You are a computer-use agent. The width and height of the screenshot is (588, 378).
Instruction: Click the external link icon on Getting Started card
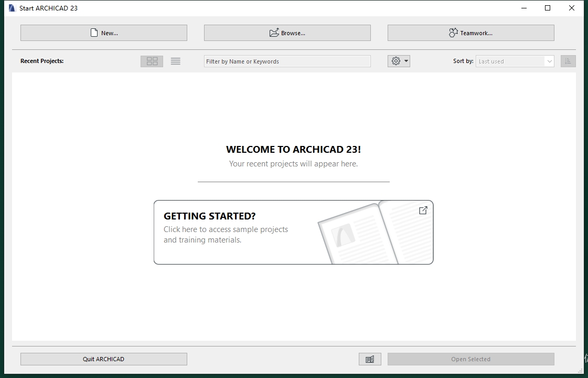click(423, 210)
